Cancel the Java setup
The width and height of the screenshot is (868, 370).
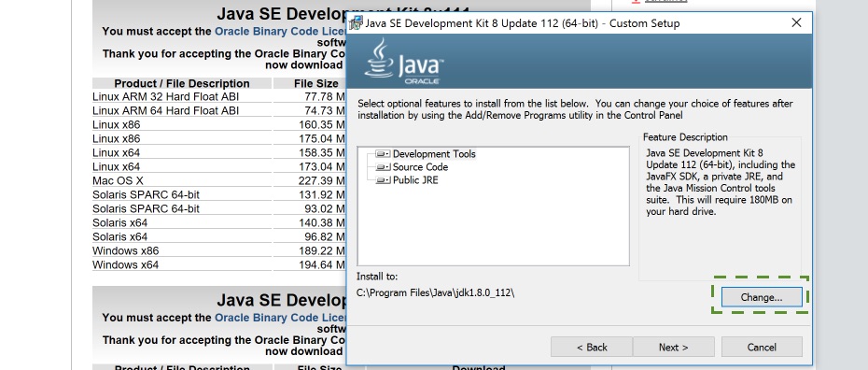pyautogui.click(x=762, y=348)
